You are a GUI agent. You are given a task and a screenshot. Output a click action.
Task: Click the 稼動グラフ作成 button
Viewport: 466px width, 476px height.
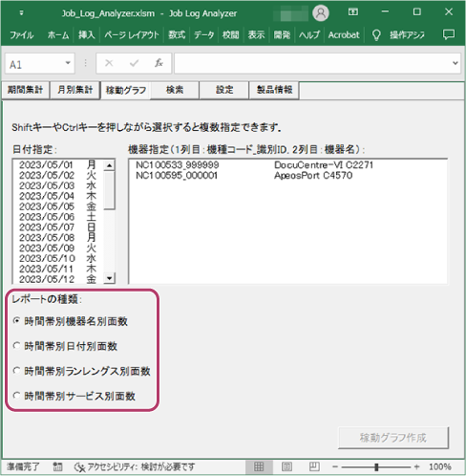point(393,438)
